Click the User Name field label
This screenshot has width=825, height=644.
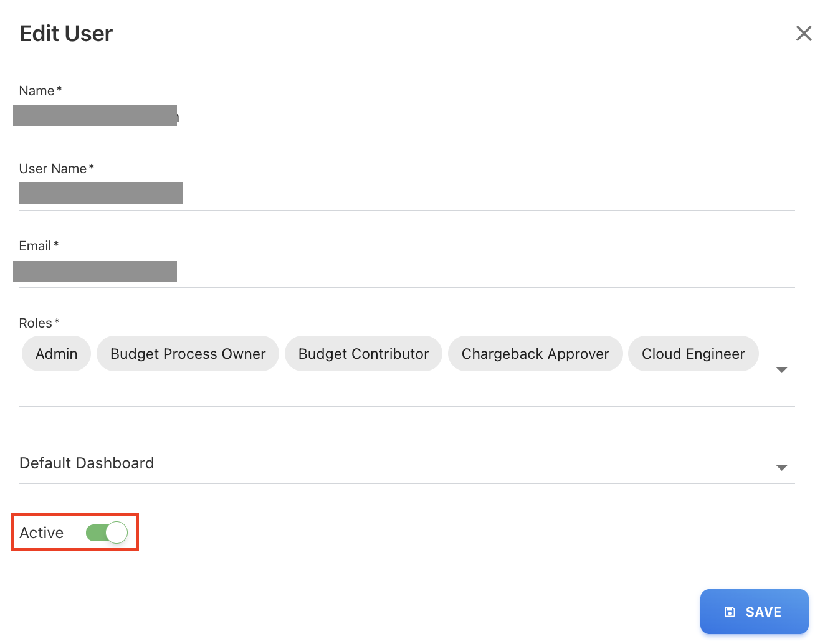[x=53, y=169]
